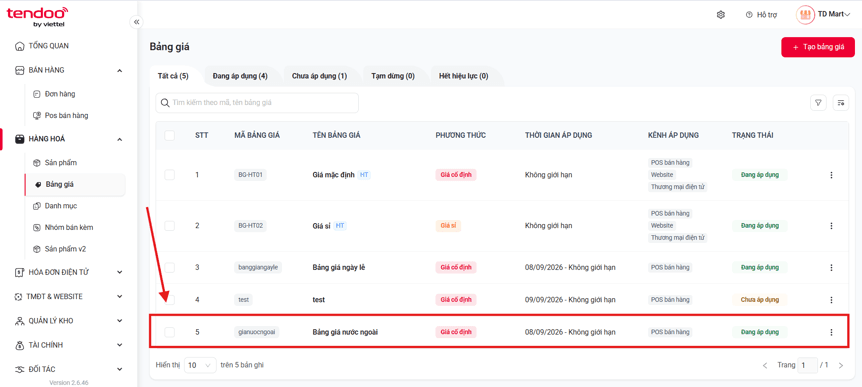Click the Danh mục icon in sidebar
This screenshot has height=387, width=862.
click(x=37, y=206)
